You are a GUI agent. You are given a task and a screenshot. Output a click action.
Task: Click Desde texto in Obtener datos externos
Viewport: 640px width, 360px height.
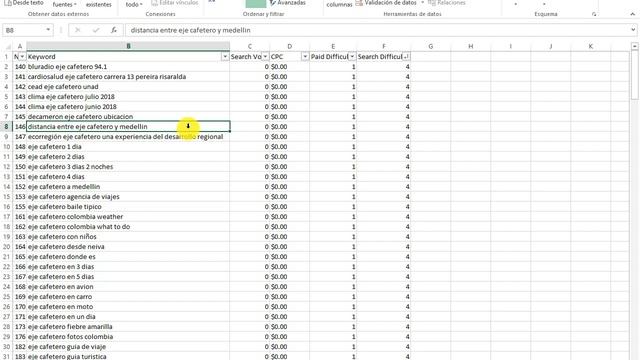[x=24, y=3]
